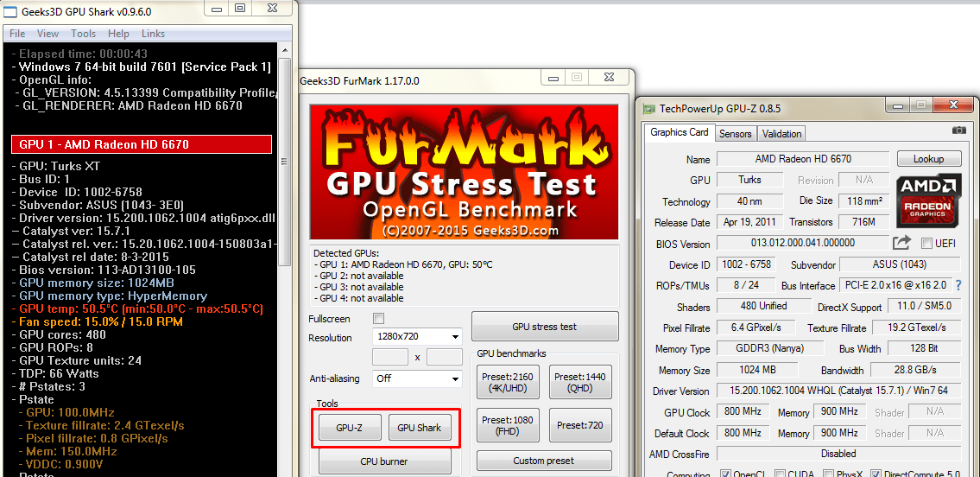Click the GPU-Z title bar app icon
Viewport: 980px width, 477px height.
(651, 108)
